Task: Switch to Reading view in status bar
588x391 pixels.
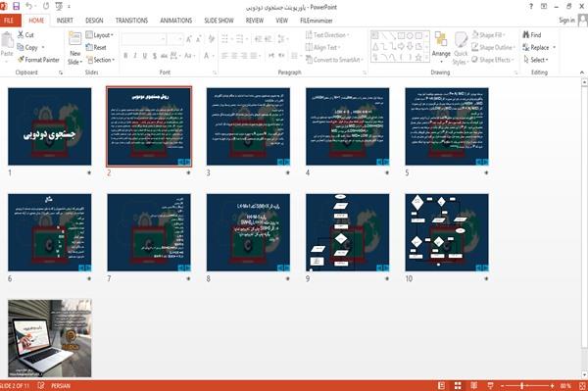Action: point(474,386)
